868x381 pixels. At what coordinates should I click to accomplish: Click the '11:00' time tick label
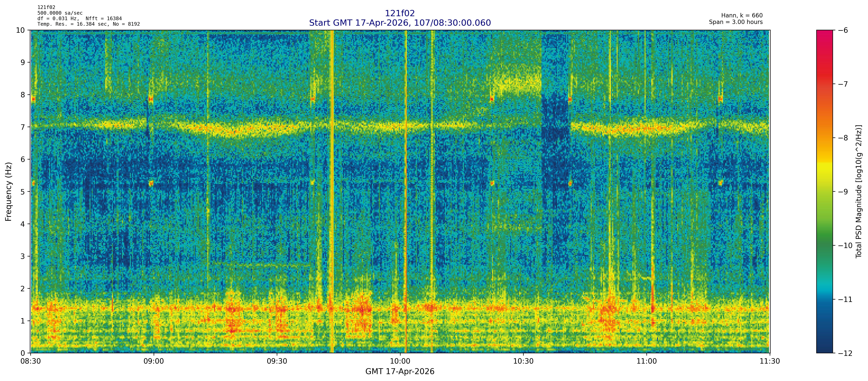coord(647,362)
